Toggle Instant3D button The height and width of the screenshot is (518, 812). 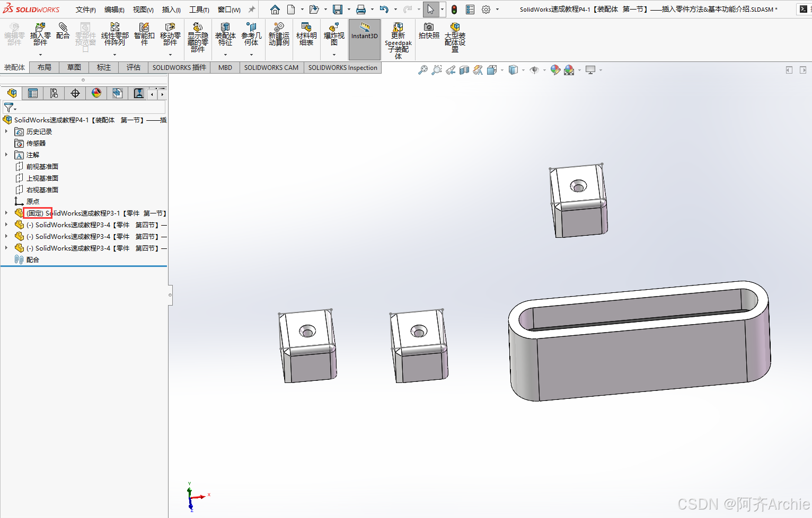pyautogui.click(x=365, y=39)
